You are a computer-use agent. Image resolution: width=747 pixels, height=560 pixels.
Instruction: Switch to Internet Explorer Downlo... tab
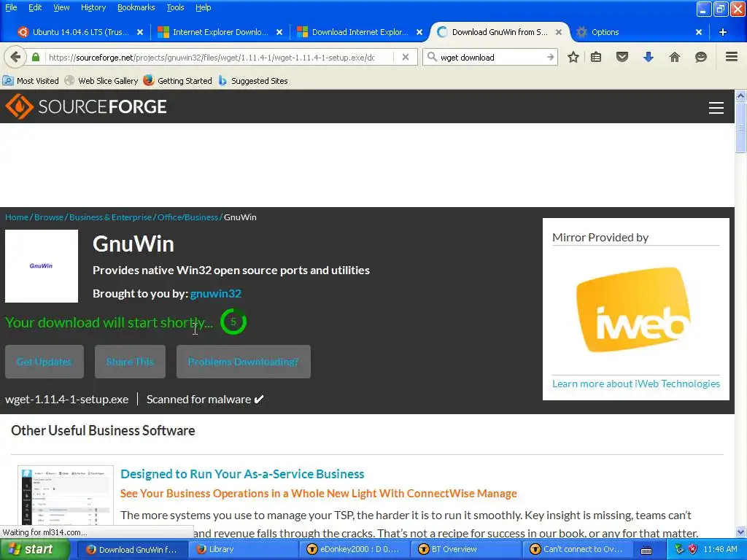pyautogui.click(x=219, y=32)
